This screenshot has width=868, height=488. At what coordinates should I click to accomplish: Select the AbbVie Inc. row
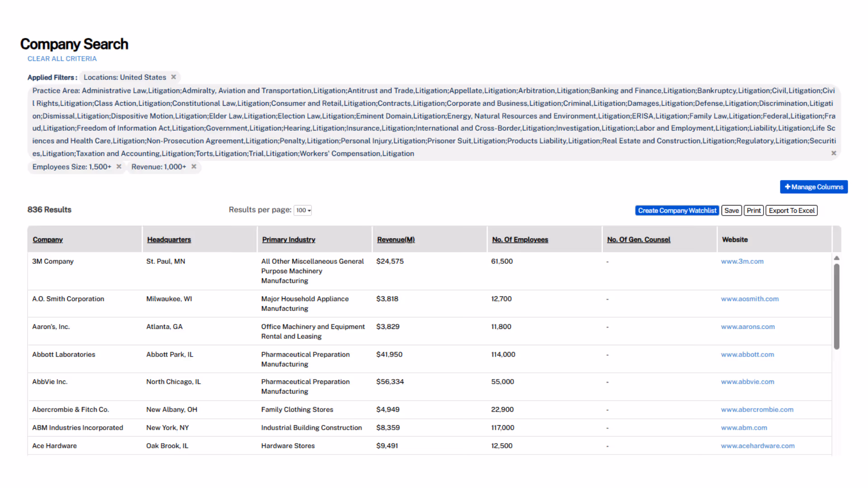[x=50, y=381]
